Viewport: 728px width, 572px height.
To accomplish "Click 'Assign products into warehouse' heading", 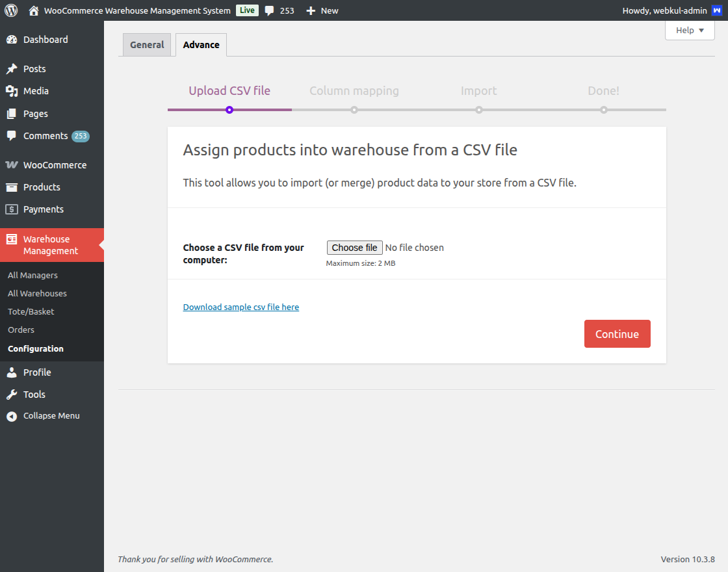I will (350, 150).
